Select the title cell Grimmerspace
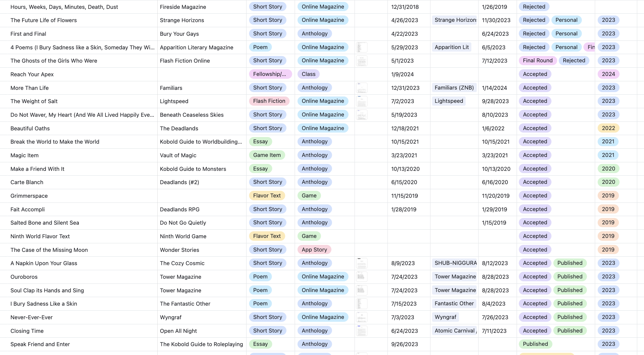Screen dimensions: 644x355 29,196
